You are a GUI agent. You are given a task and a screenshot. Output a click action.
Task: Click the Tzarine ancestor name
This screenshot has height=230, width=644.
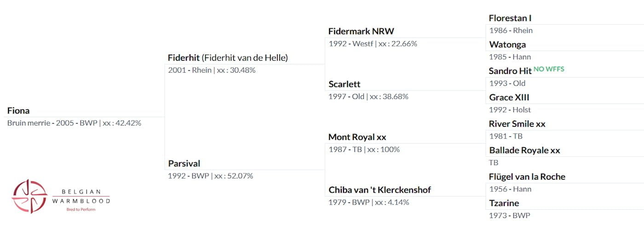tap(504, 203)
